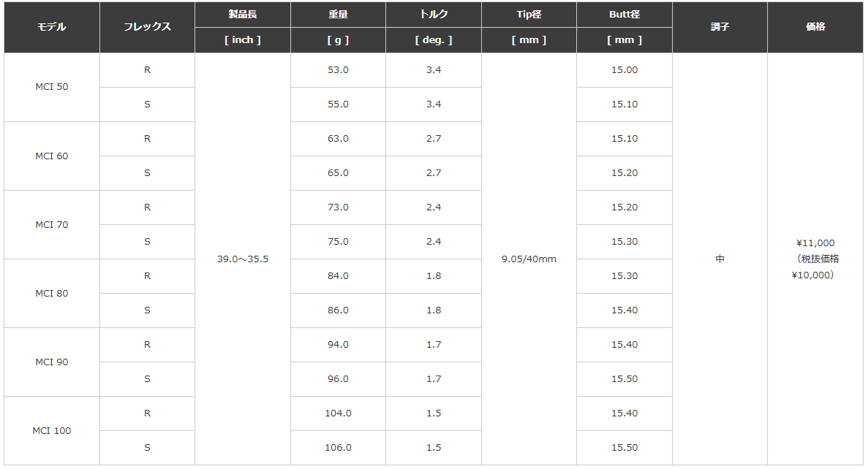The width and height of the screenshot is (868, 469).
Task: Select the MCI 50 model cell
Action: [x=52, y=88]
